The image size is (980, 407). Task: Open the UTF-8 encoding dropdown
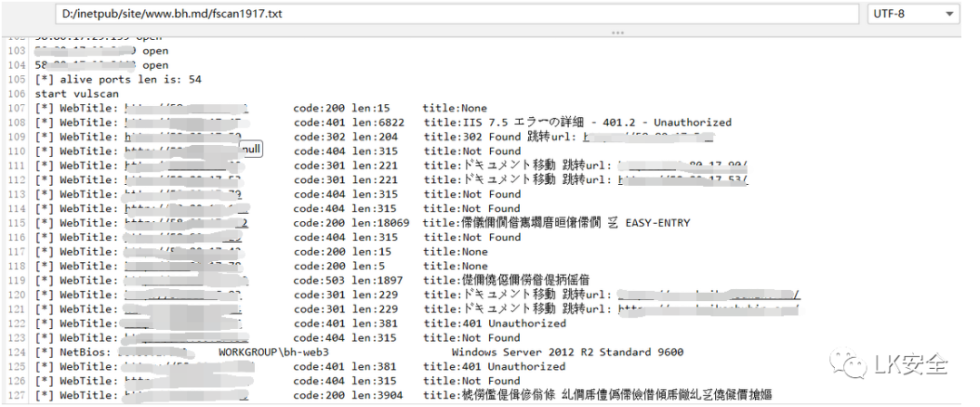(x=912, y=15)
